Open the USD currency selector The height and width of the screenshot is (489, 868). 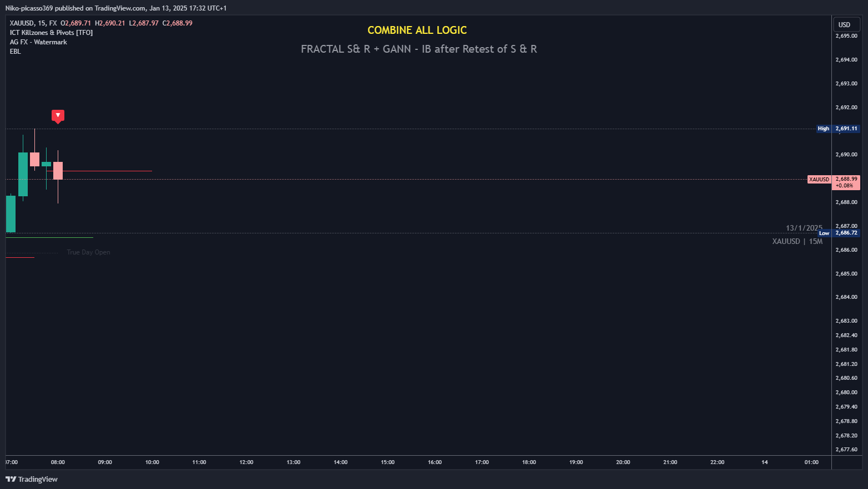[x=846, y=24]
